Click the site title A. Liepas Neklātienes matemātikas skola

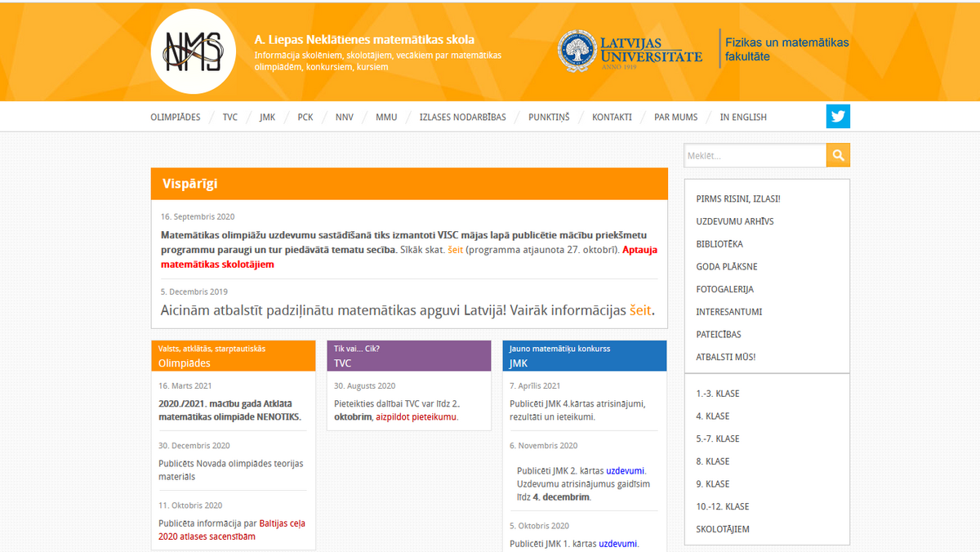[x=364, y=39]
